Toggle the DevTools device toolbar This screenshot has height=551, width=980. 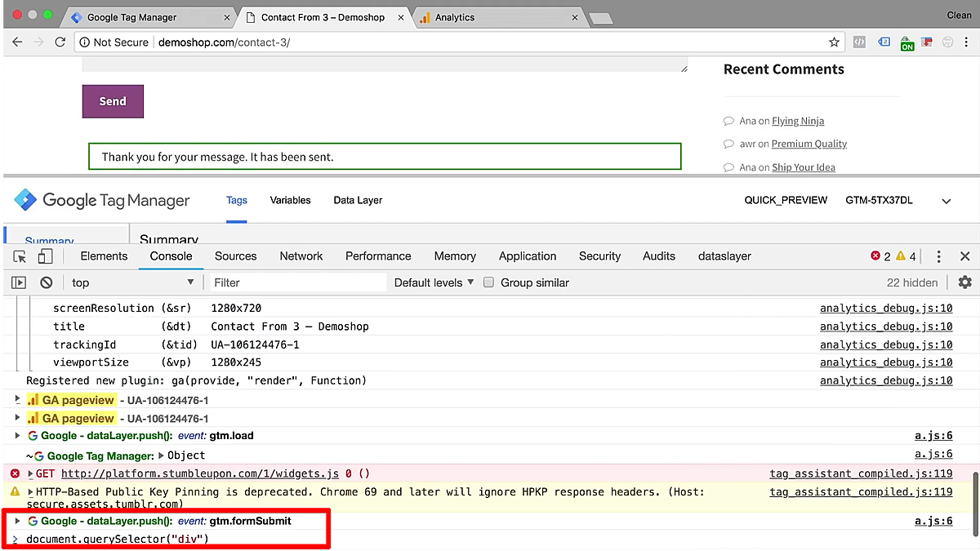point(45,256)
